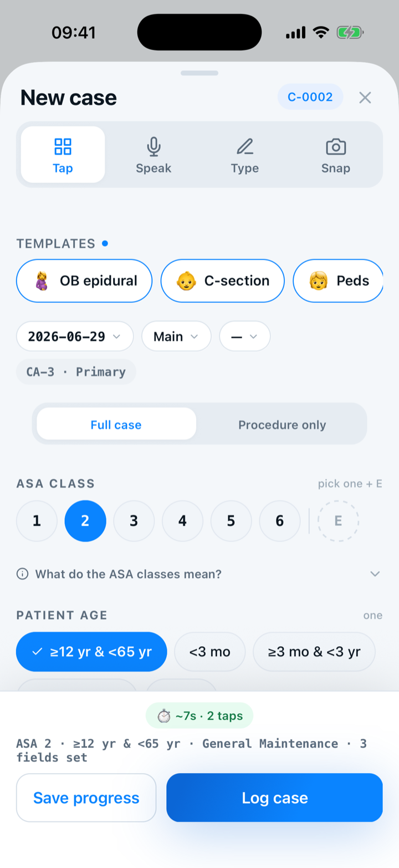Switch to Snap camera input
Screen dimensions: 399x868
tap(336, 155)
